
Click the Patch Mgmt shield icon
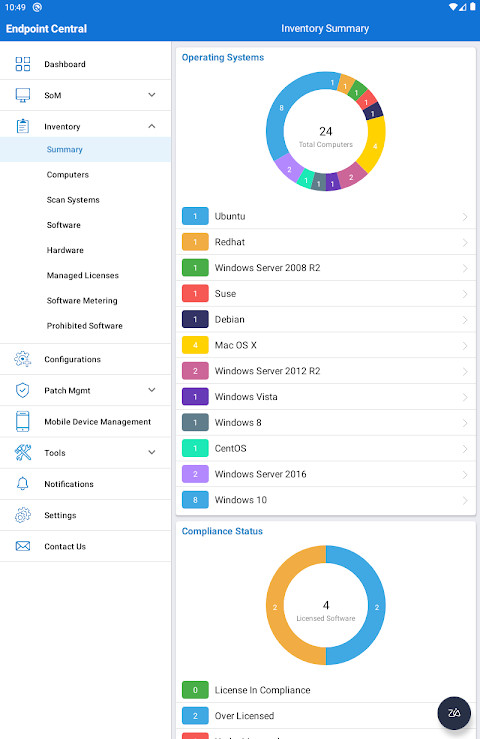pyautogui.click(x=23, y=390)
